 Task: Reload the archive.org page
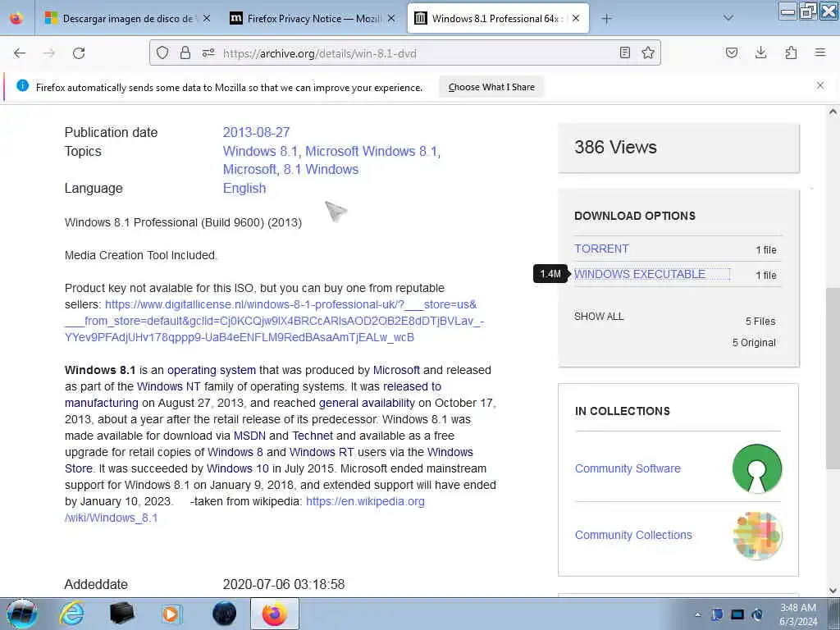pos(79,53)
